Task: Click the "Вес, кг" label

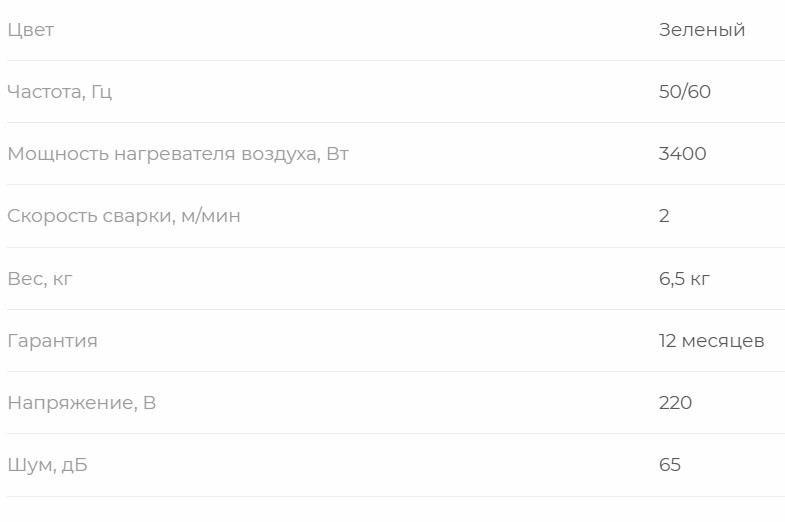Action: tap(39, 278)
